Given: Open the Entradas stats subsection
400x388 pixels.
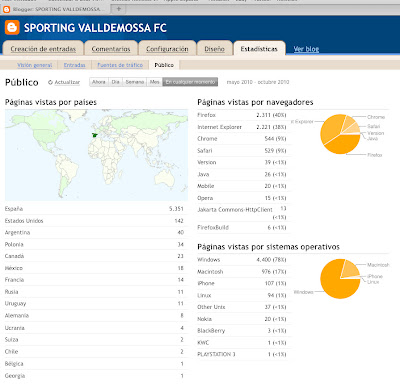Looking at the screenshot, I should pyautogui.click(x=74, y=65).
